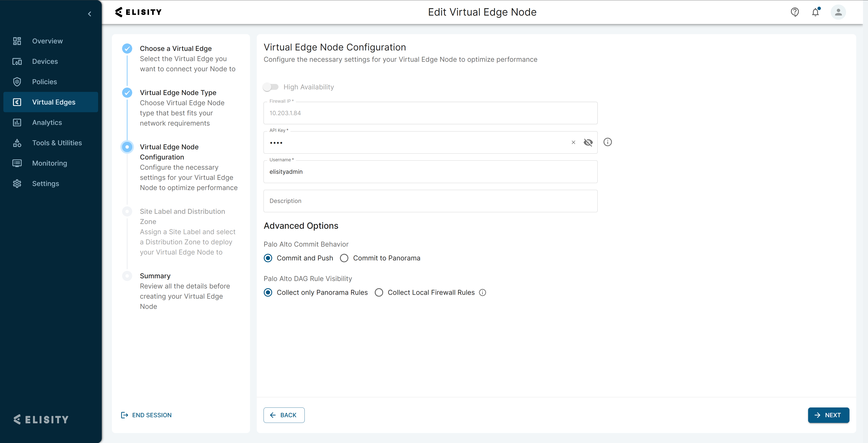Image resolution: width=868 pixels, height=443 pixels.
Task: Click the Monitoring icon in the sidebar
Action: coord(17,163)
